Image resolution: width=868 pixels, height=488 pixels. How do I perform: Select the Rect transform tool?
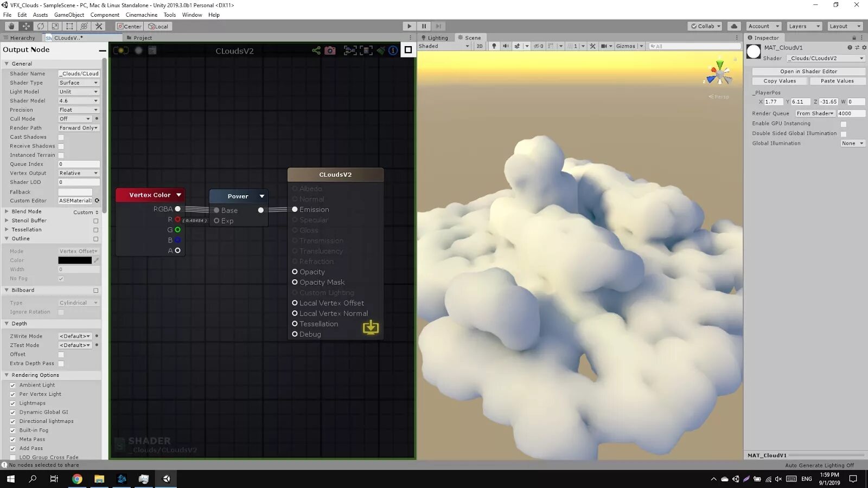pyautogui.click(x=69, y=26)
